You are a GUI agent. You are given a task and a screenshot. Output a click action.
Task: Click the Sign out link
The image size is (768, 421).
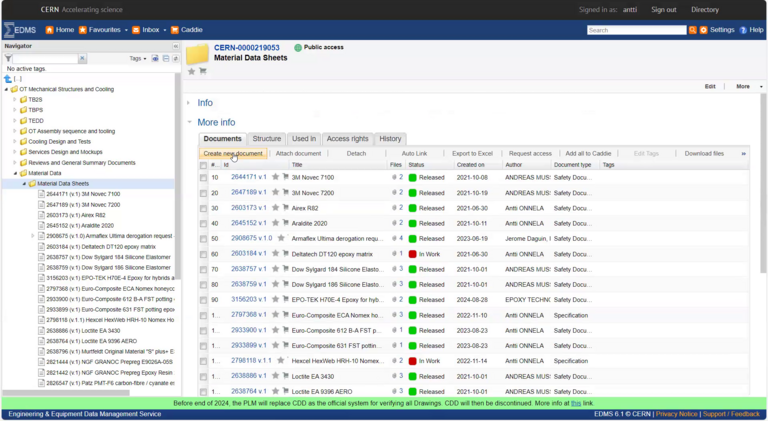(x=664, y=10)
